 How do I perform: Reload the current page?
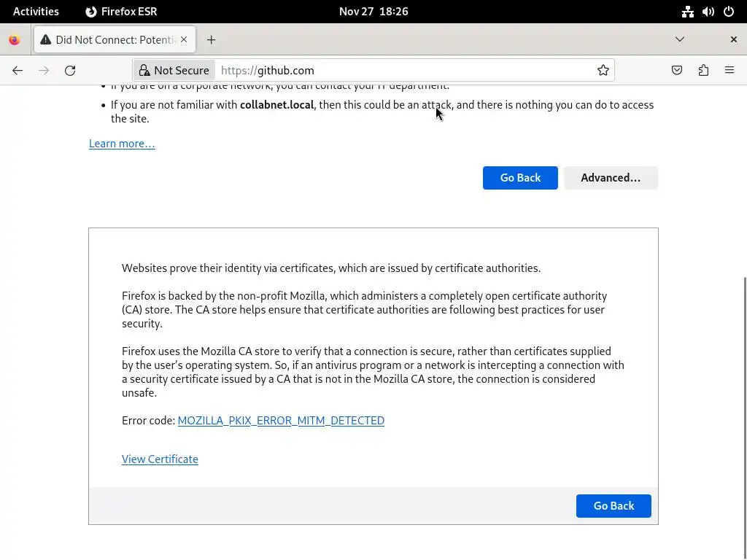tap(70, 71)
